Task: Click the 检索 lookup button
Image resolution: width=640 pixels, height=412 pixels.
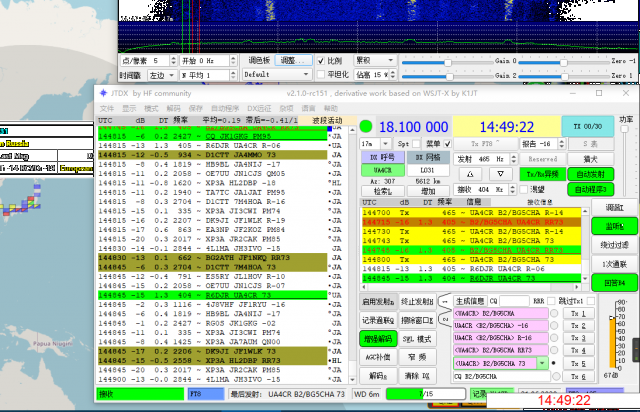Action: [383, 191]
